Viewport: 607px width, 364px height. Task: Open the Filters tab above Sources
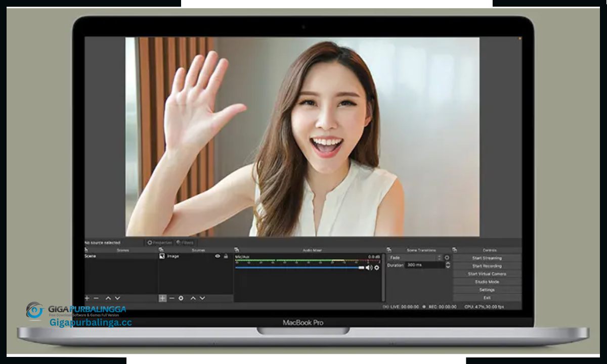(185, 243)
